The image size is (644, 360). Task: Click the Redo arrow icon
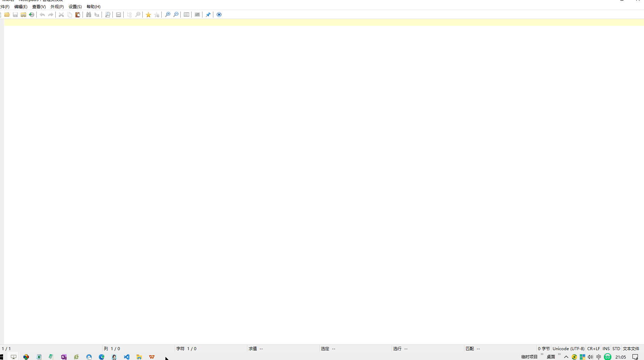click(51, 15)
